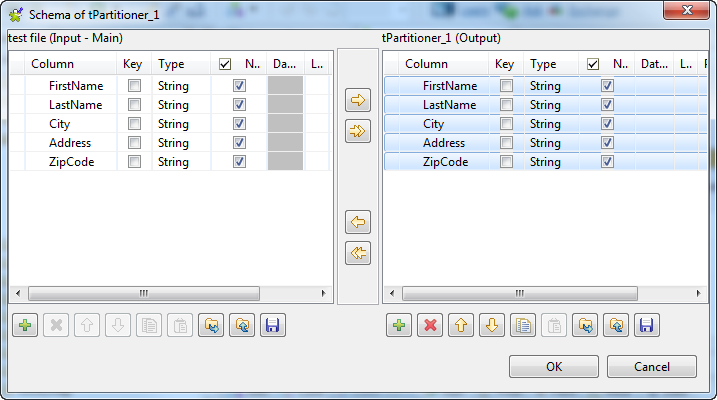Save the output schema with the floppy disk icon

pyautogui.click(x=645, y=326)
